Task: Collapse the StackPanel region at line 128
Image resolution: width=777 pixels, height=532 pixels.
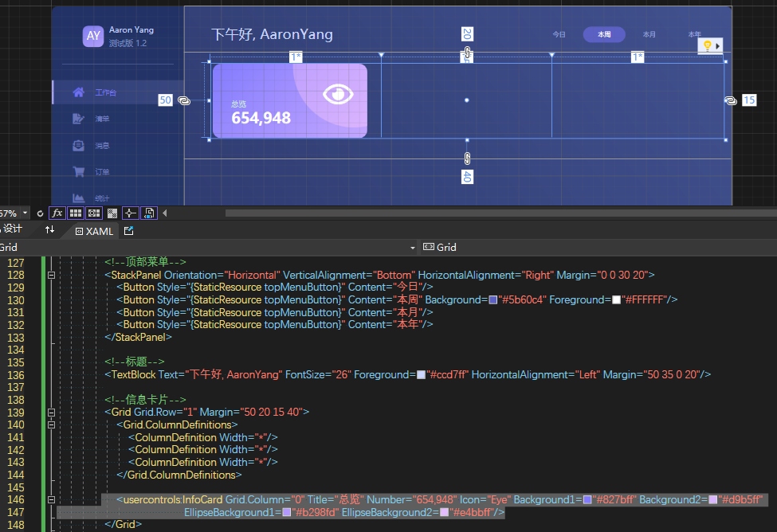Action: (x=51, y=273)
